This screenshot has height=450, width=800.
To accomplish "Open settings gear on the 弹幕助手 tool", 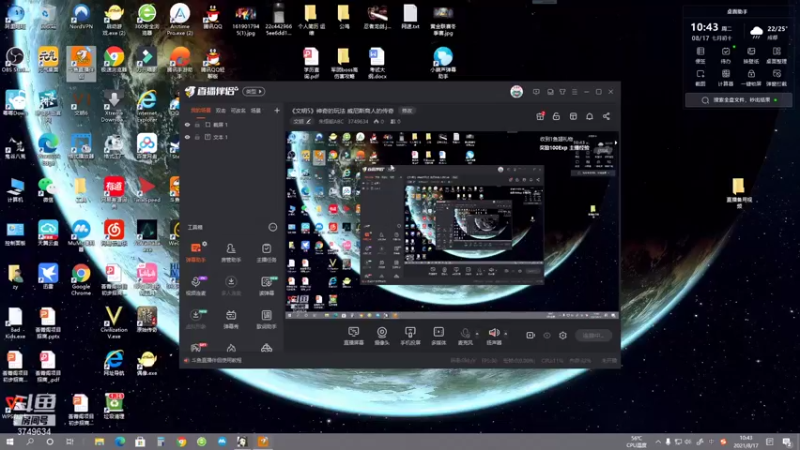I will pos(205,244).
